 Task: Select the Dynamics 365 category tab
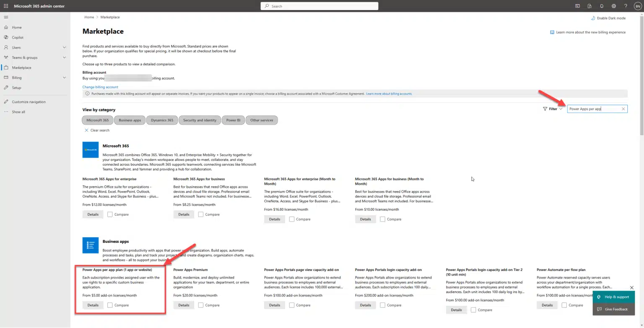coord(162,120)
